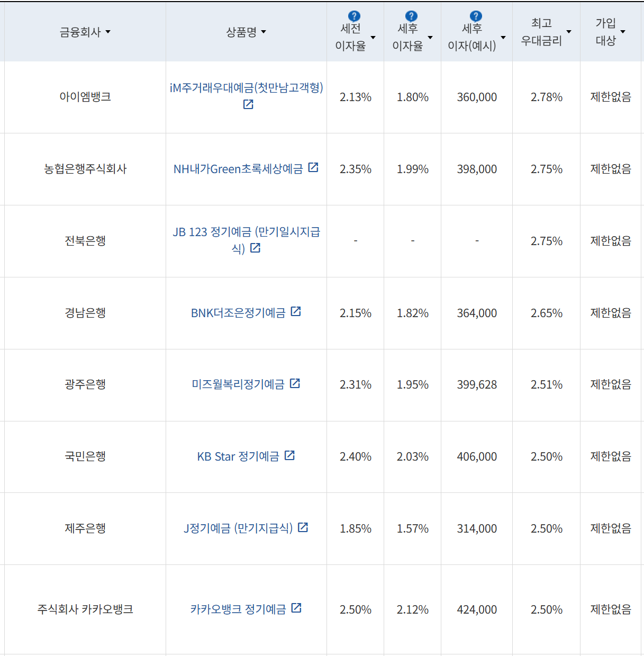Open the 금융회사 column sort dropdown

(109, 32)
